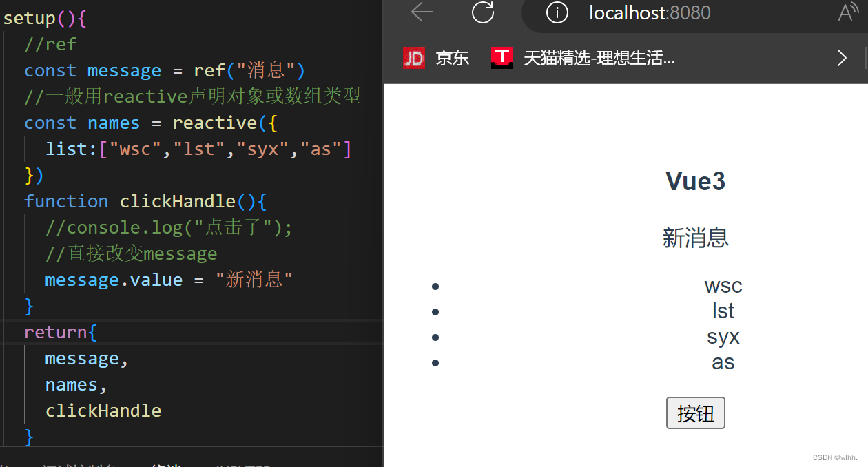Click the Tmall favicon on the favorites bar
This screenshot has width=868, height=467.
click(502, 58)
